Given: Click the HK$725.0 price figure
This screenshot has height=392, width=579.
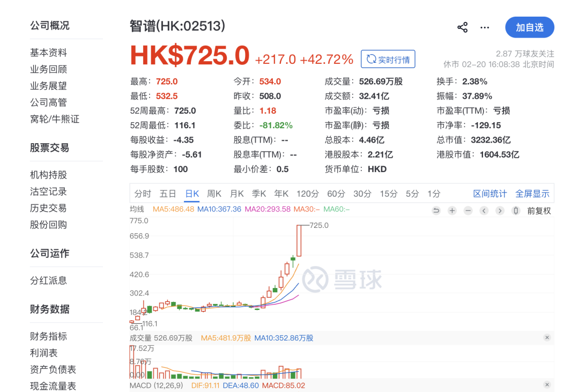Looking at the screenshot, I should 190,56.
